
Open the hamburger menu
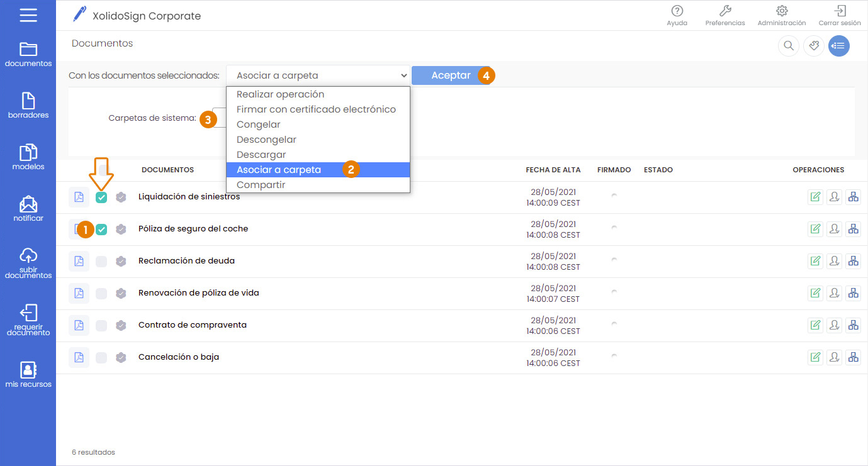[x=28, y=15]
